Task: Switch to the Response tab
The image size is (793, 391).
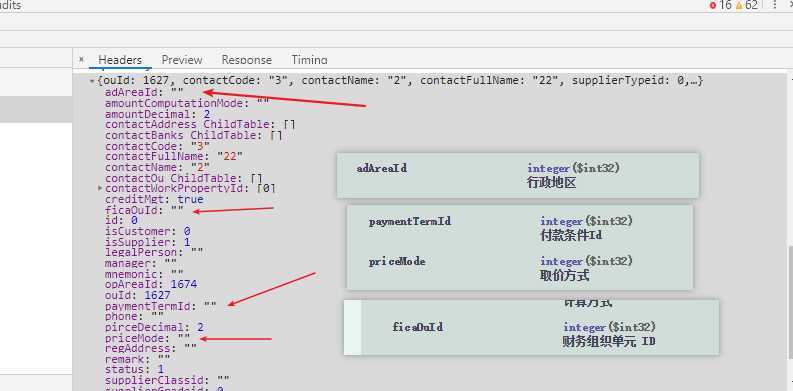Action: click(246, 60)
